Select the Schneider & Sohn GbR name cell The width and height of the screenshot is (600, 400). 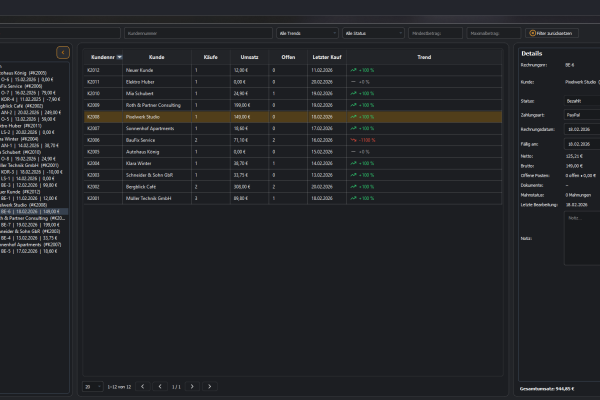pyautogui.click(x=157, y=175)
